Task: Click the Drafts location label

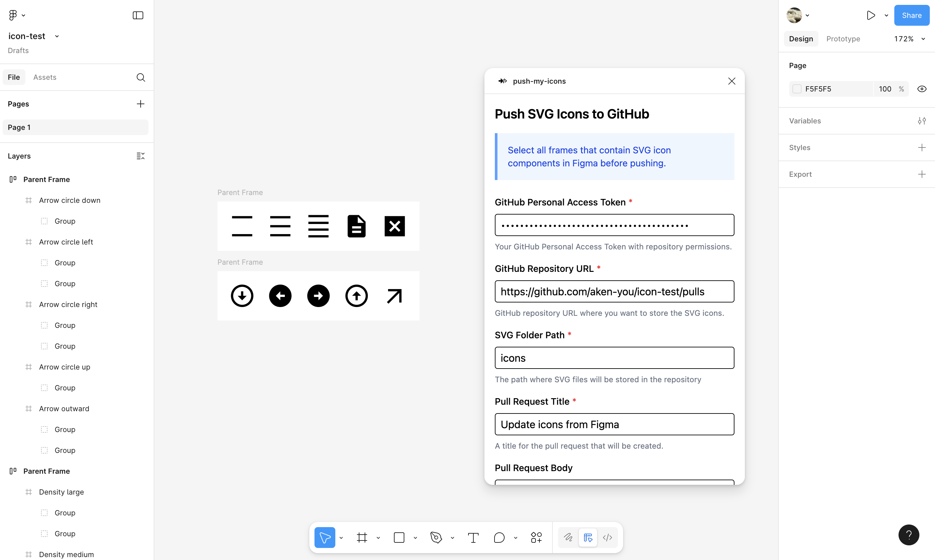Action: [x=18, y=50]
